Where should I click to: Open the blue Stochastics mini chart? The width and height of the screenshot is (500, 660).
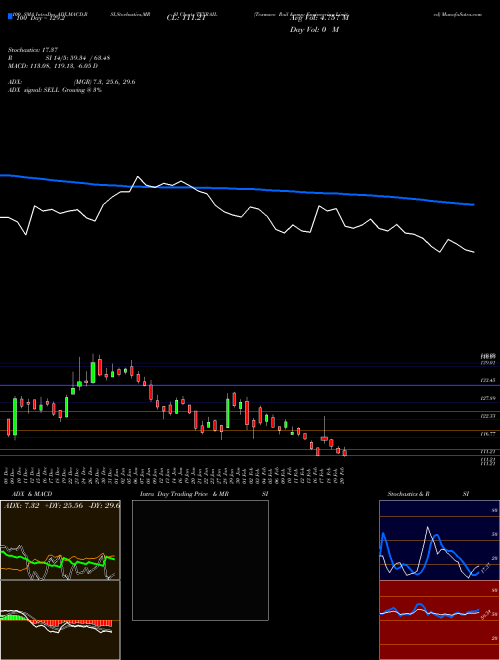click(439, 540)
